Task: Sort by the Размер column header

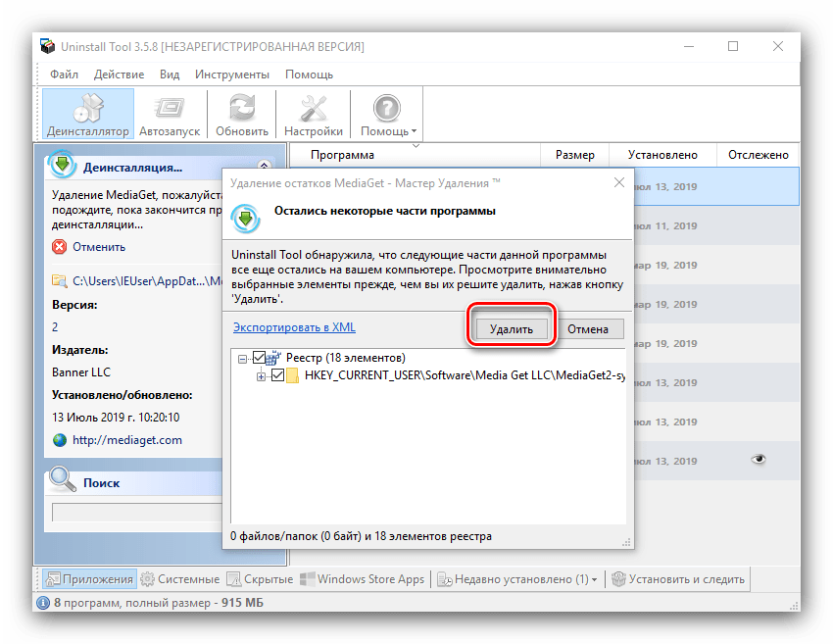Action: 575,155
